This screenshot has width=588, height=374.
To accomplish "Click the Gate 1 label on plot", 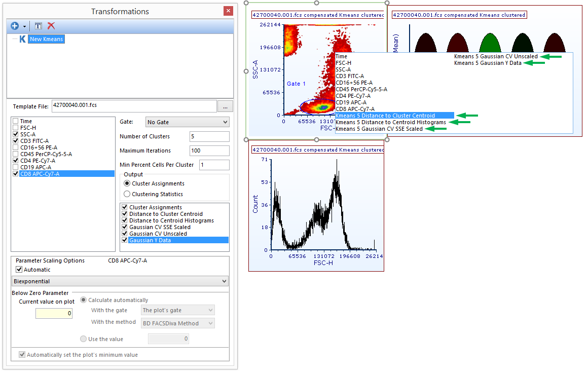I will pyautogui.click(x=296, y=84).
